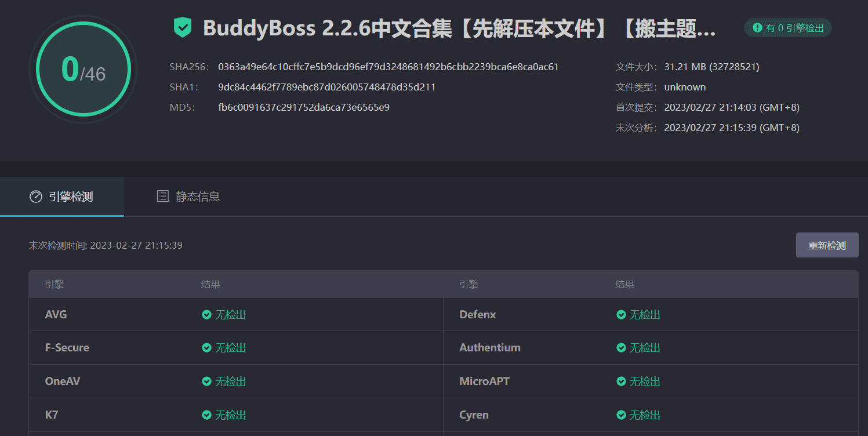Click the file size 31.21 MB value
The width and height of the screenshot is (868, 436).
click(711, 67)
